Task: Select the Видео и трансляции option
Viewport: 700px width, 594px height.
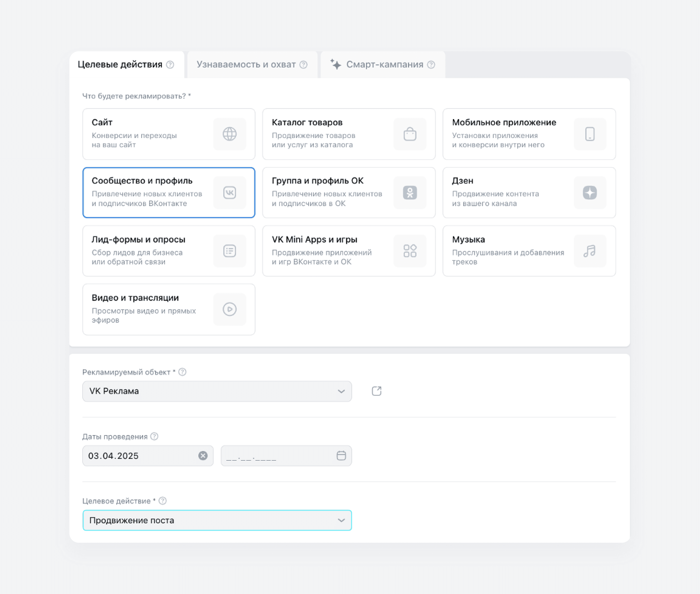Action: [x=169, y=310]
